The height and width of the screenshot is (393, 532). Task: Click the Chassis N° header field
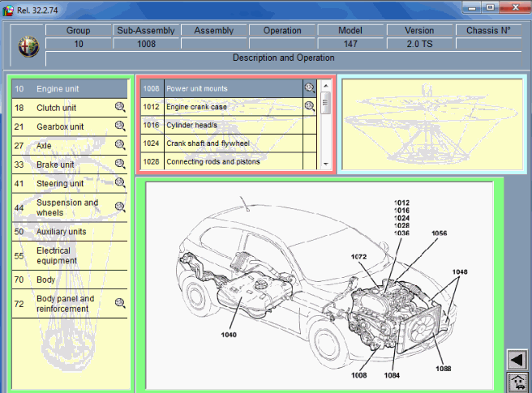488,31
